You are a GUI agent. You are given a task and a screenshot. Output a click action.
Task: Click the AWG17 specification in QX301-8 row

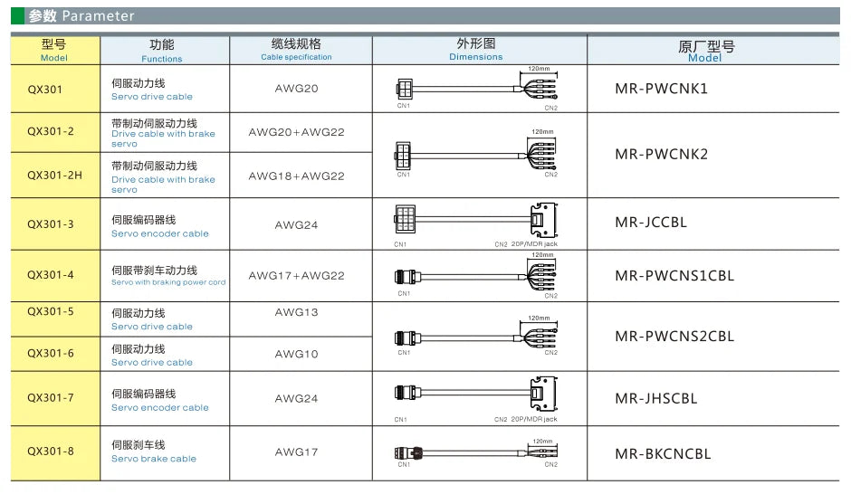coord(296,452)
